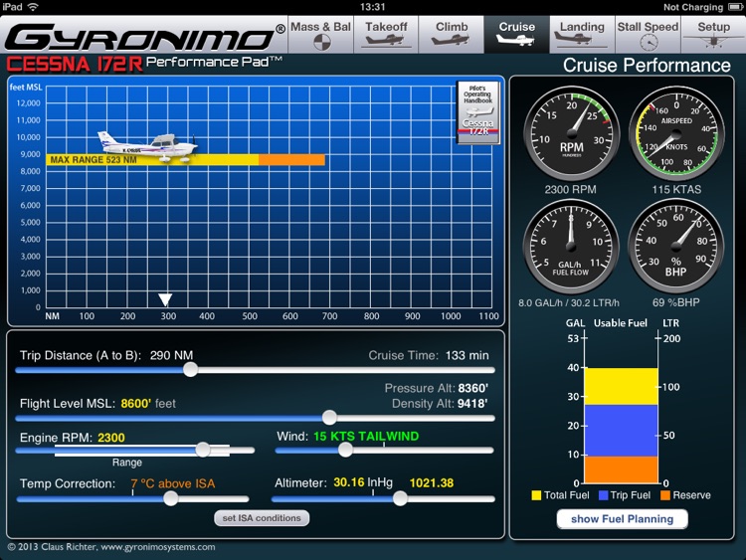This screenshot has height=560, width=746.
Task: Tap the orange Reserve fuel bar segment
Action: click(x=621, y=469)
